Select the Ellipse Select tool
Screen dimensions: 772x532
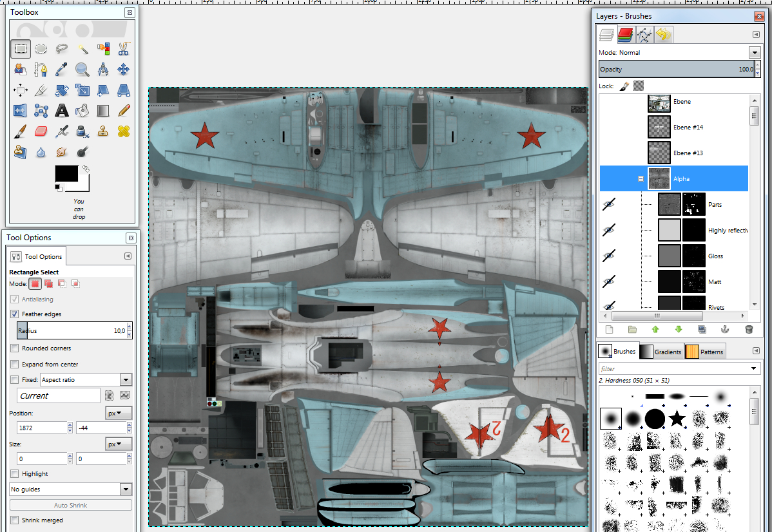coord(41,49)
